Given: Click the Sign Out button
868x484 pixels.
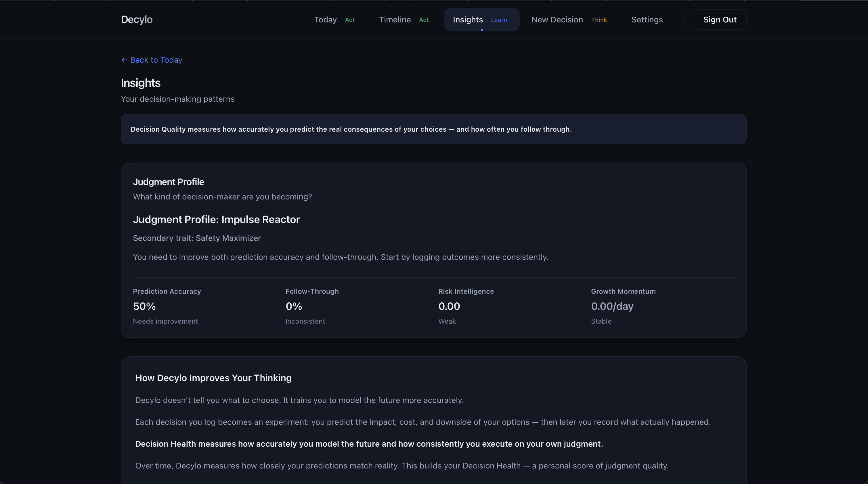Looking at the screenshot, I should (x=720, y=20).
